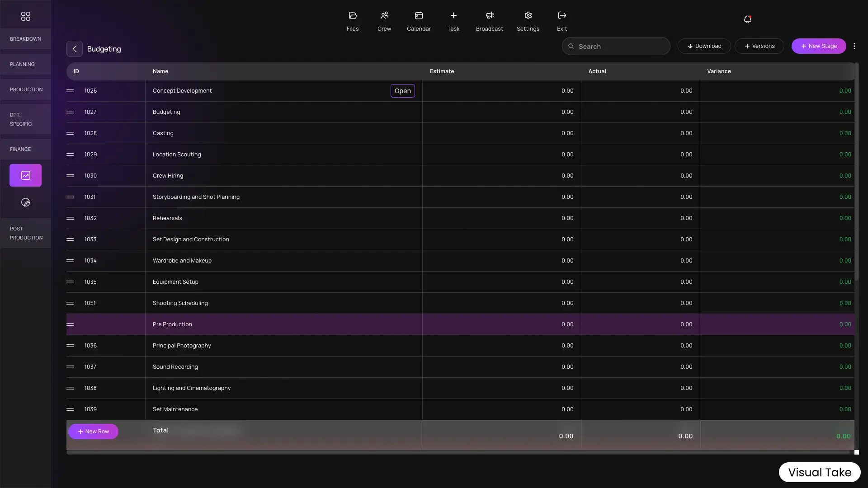Go to POST PRODUCTION in the sidebar

25,233
